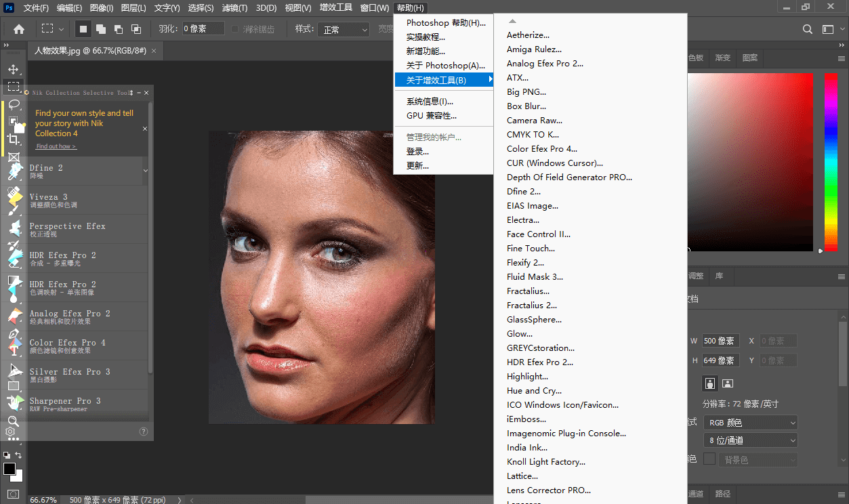Click the W width field showing 500 像素
Viewport: 849px width, 504px height.
720,341
